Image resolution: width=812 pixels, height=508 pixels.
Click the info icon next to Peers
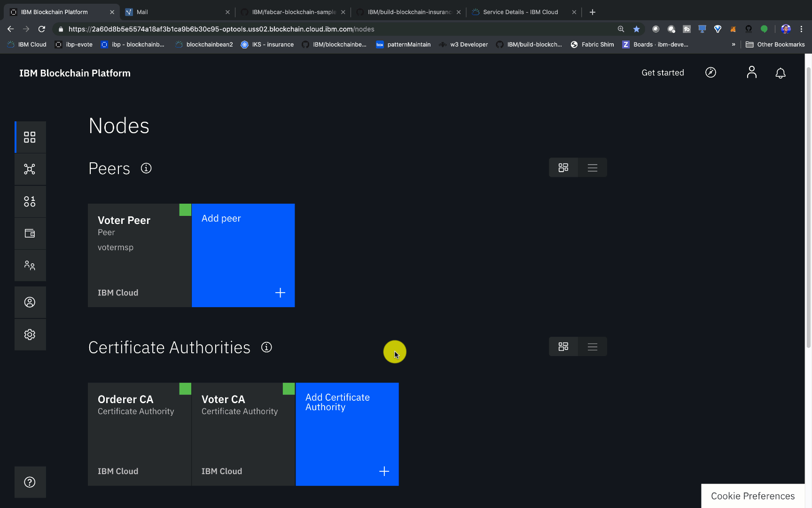coord(146,168)
